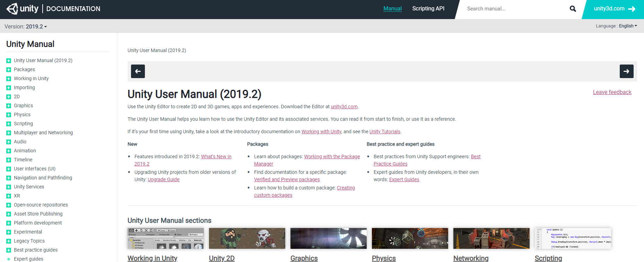This screenshot has height=262, width=644.
Task: Expand the Scripting plus icon in sidebar
Action: [x=9, y=124]
